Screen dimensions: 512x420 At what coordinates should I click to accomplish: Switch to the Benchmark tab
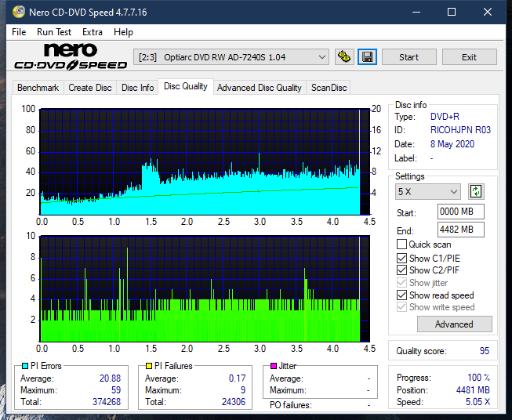38,88
